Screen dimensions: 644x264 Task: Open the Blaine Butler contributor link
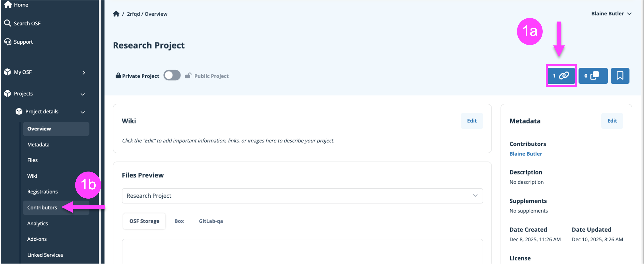point(525,154)
